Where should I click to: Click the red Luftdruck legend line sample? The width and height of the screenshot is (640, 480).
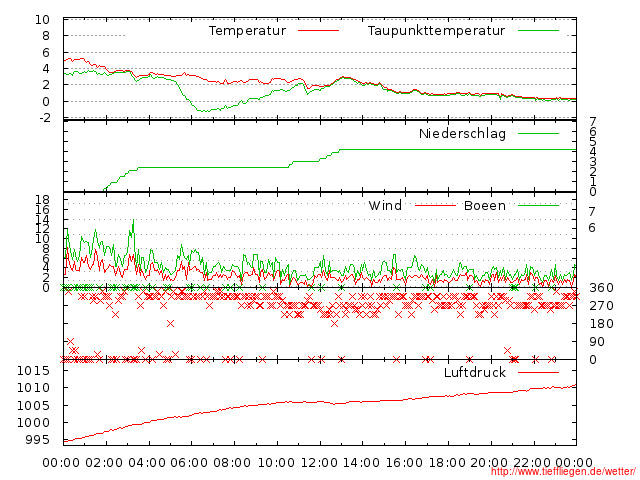pos(538,372)
